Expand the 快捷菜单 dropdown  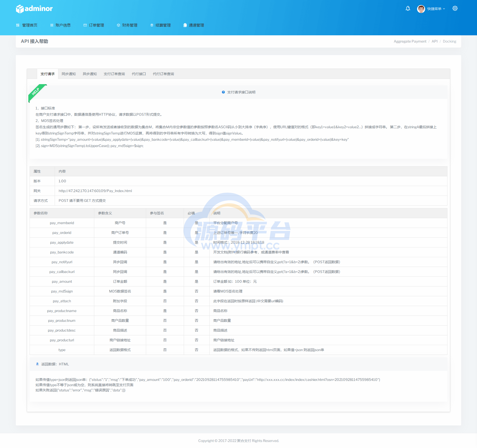coord(436,9)
